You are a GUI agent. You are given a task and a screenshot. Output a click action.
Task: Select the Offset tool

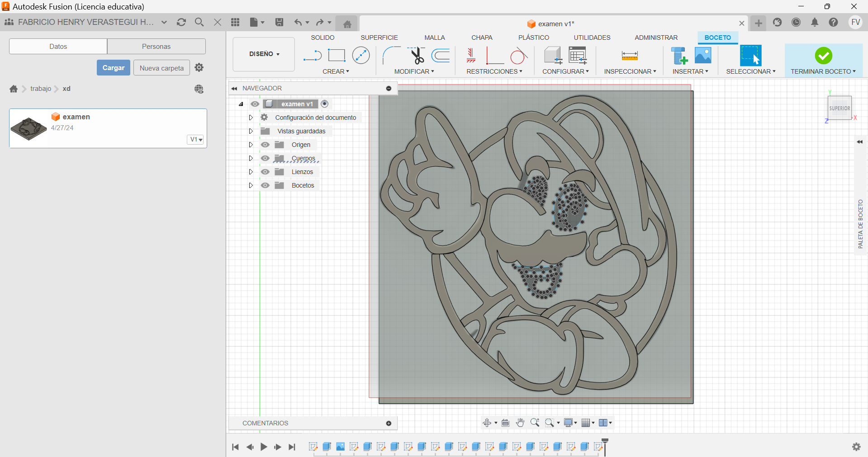(441, 56)
